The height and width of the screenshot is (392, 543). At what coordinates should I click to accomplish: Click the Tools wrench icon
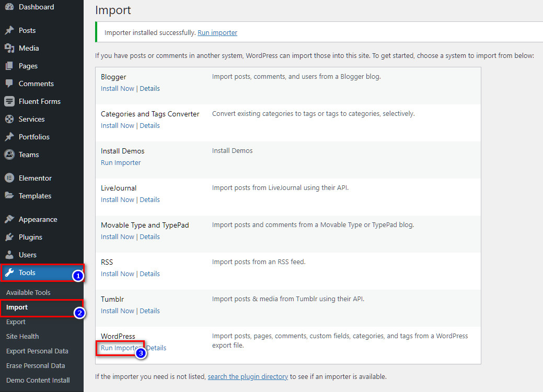tap(9, 272)
